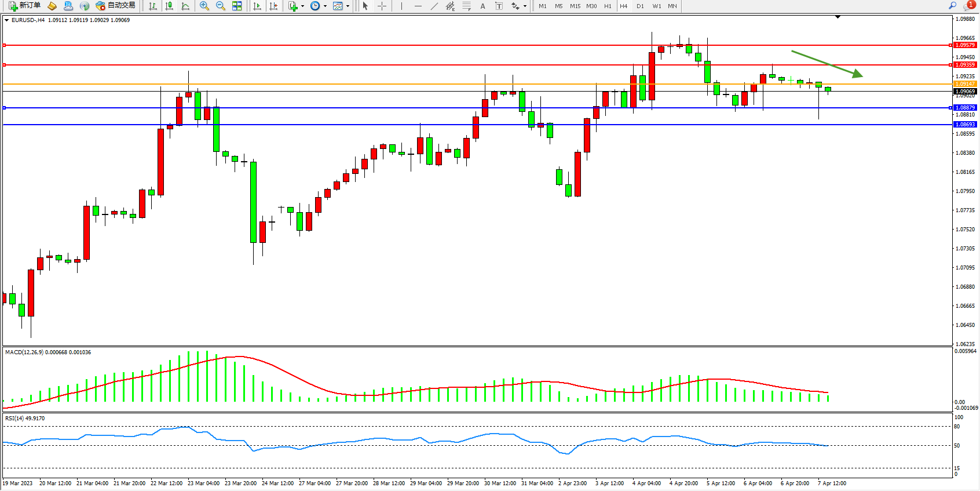Screen dimensions: 980x491
Task: Switch chart to candlestick mode
Action: coord(169,6)
